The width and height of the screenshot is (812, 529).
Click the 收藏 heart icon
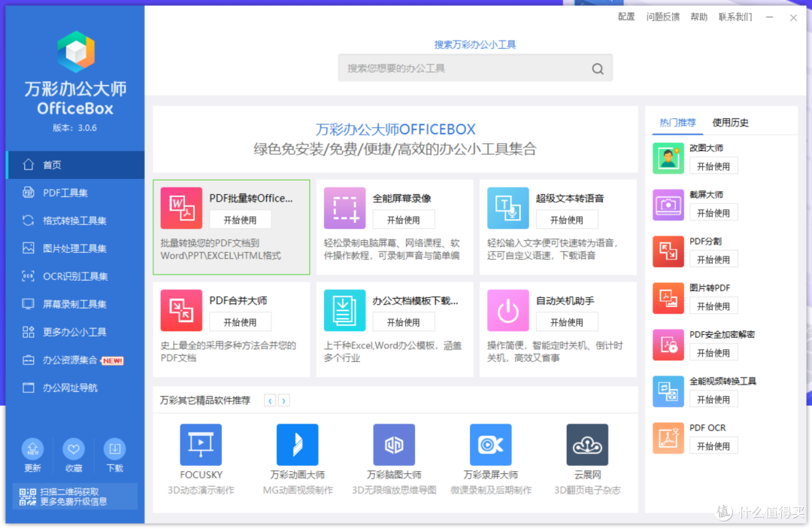tap(74, 449)
